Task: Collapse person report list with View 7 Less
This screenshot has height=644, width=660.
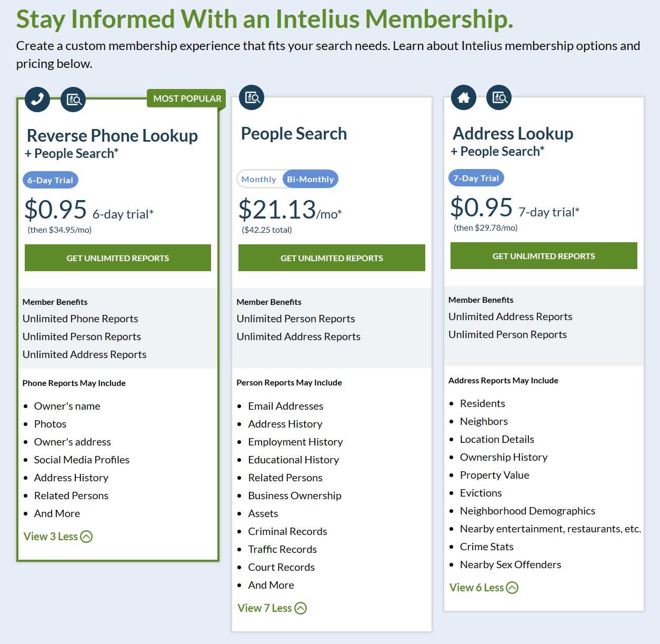Action: point(272,608)
